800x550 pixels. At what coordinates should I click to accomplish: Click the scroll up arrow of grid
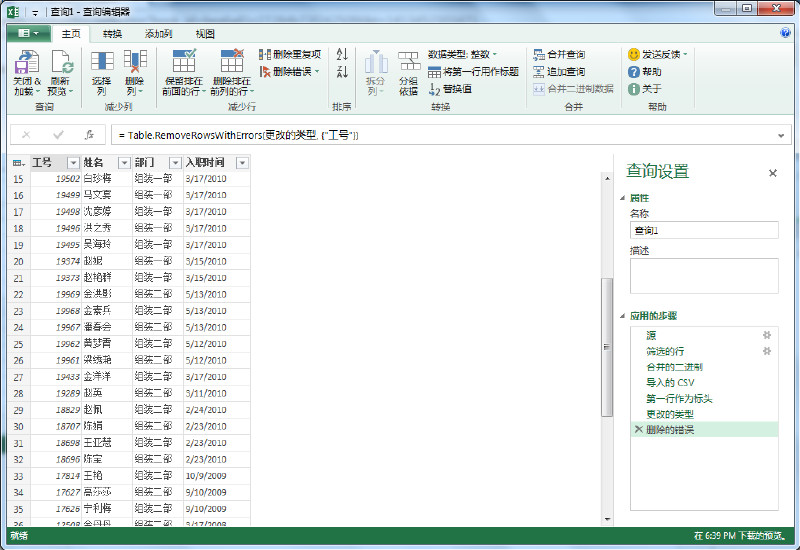(607, 179)
